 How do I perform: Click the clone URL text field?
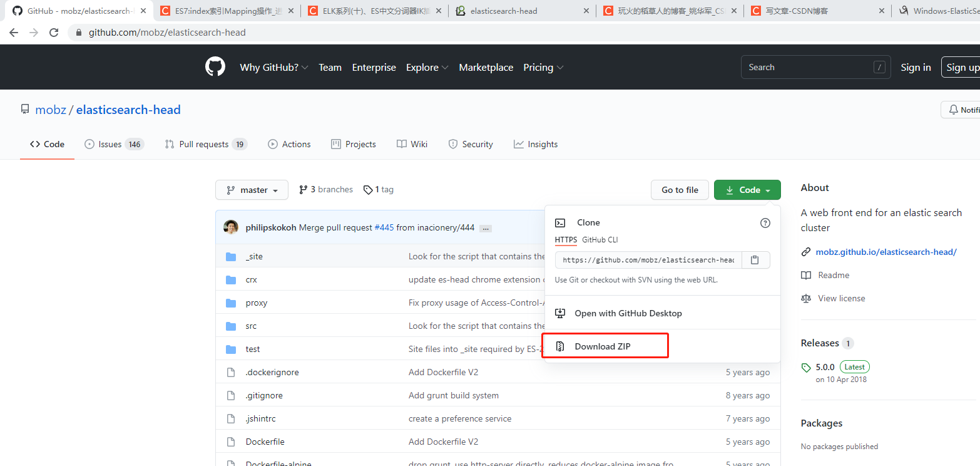[x=648, y=260]
